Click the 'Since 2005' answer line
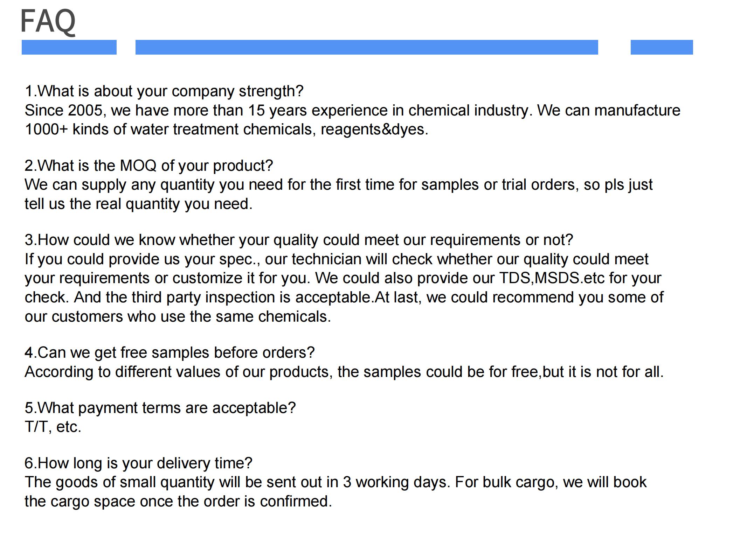The width and height of the screenshot is (747, 560). pos(352,111)
